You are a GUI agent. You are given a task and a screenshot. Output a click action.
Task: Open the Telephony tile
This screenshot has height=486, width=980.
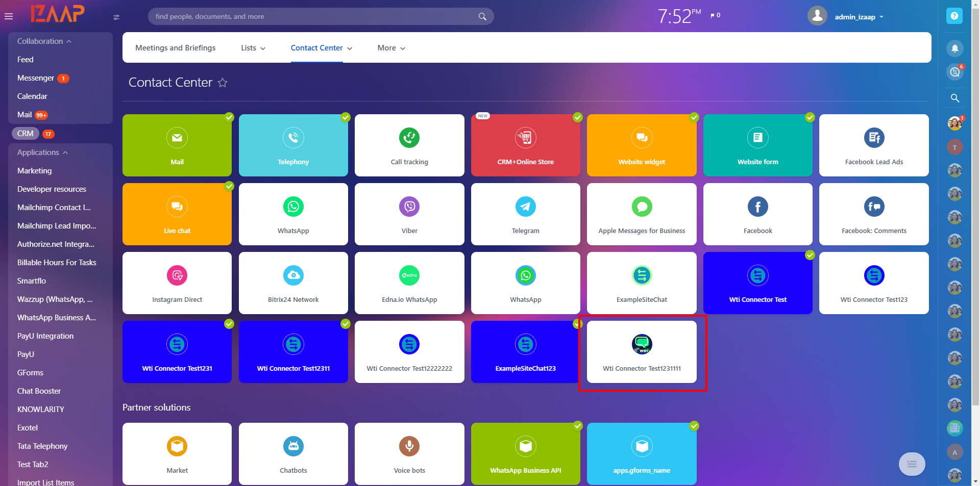[x=293, y=145]
